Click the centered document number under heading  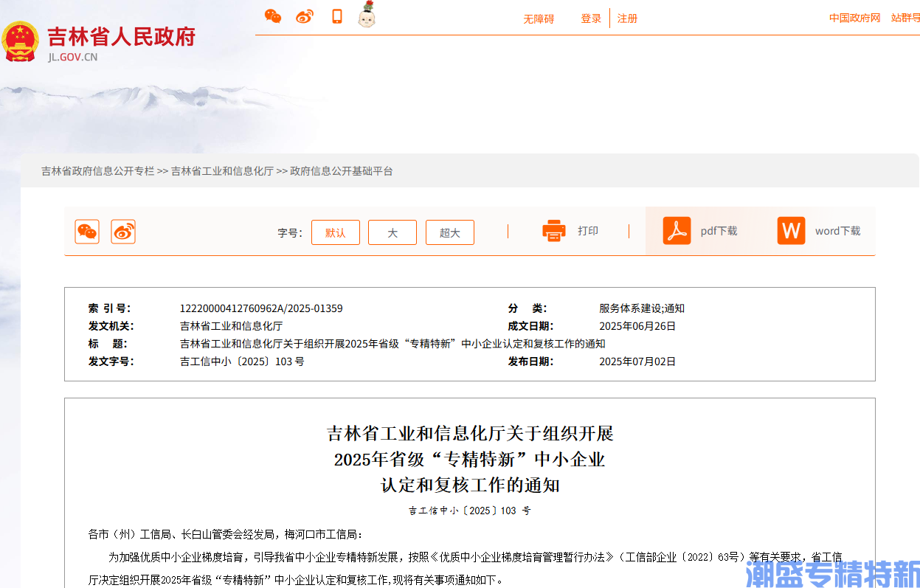click(470, 511)
